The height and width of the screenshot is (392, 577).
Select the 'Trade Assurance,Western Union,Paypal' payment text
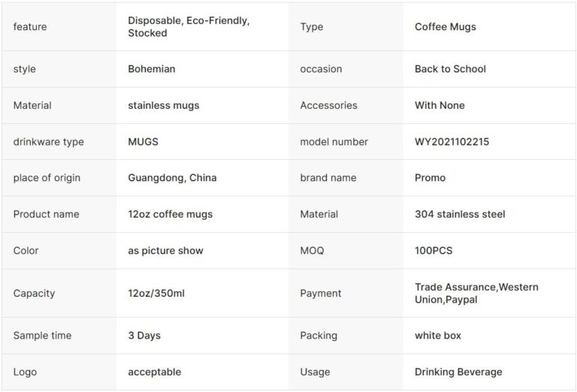tap(476, 293)
